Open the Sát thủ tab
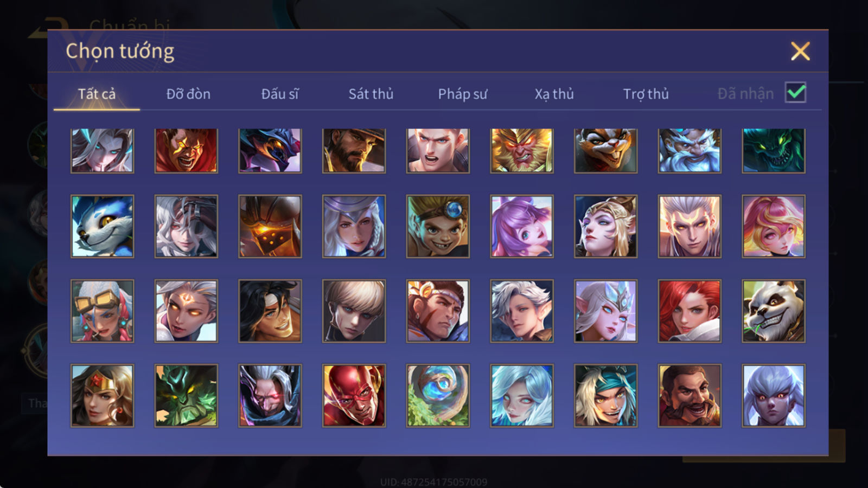The height and width of the screenshot is (488, 868). 371,94
